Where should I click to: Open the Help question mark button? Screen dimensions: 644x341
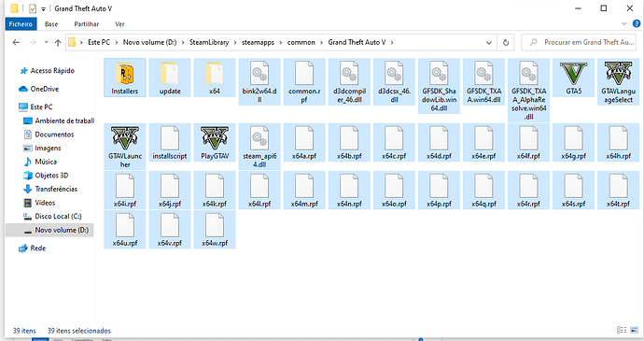[637, 24]
